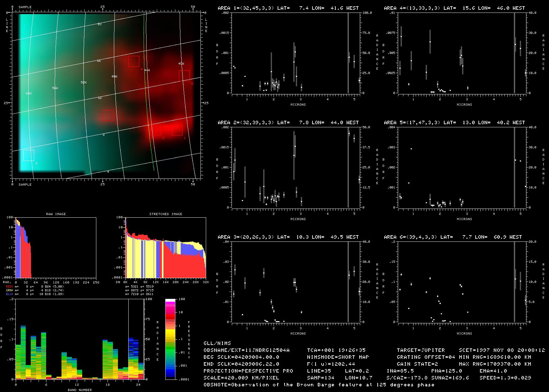549x392 pixels.
Task: Click the BEG SCLK=04209084.00.0 field
Action: point(241,357)
